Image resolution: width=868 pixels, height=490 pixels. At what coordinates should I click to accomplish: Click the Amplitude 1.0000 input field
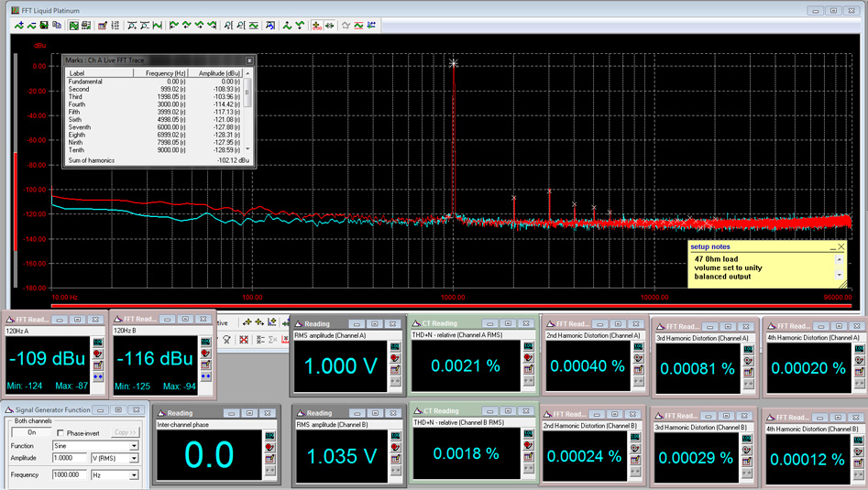pos(70,458)
